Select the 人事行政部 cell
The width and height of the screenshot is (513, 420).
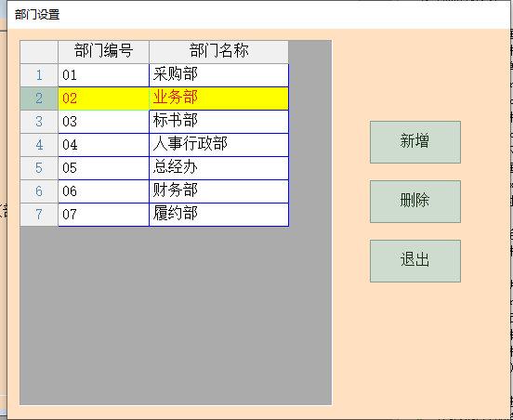click(x=219, y=145)
